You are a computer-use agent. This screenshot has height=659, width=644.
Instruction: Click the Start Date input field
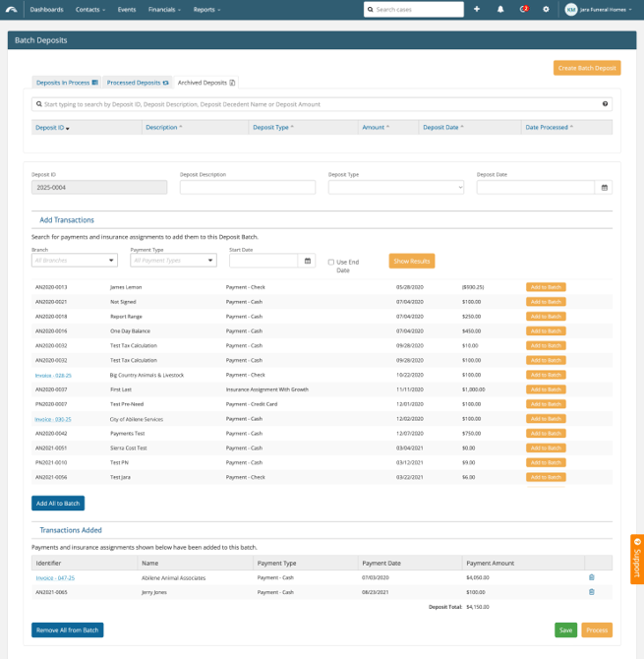click(x=263, y=261)
